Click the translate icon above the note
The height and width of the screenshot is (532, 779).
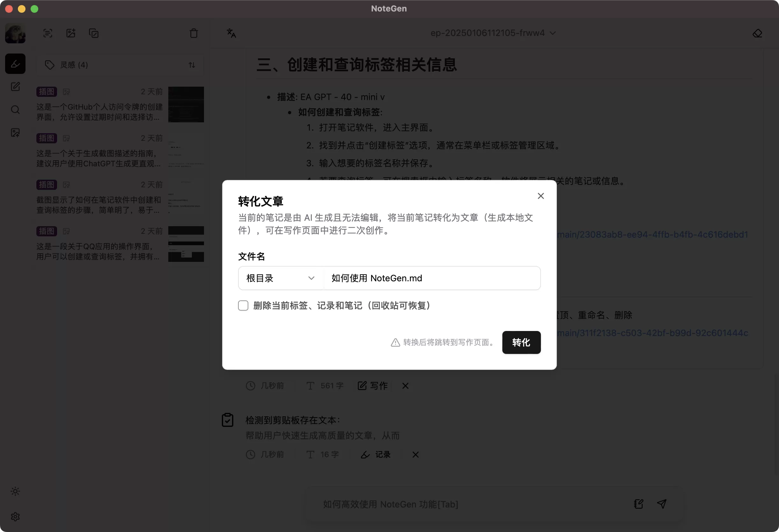pos(231,33)
